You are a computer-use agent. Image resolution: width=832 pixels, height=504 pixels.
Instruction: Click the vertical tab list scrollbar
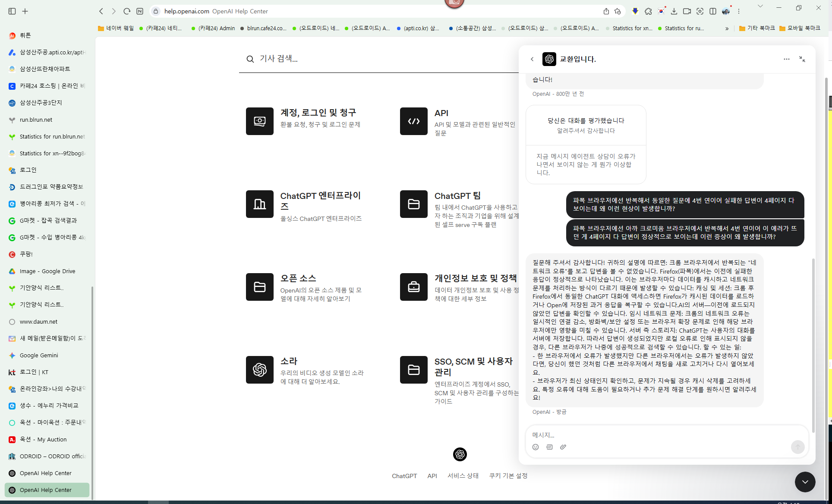pos(92,393)
